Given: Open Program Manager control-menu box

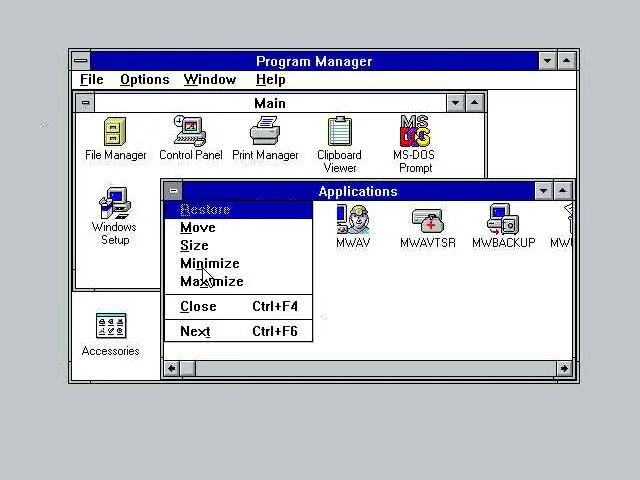Looking at the screenshot, I should tap(81, 61).
